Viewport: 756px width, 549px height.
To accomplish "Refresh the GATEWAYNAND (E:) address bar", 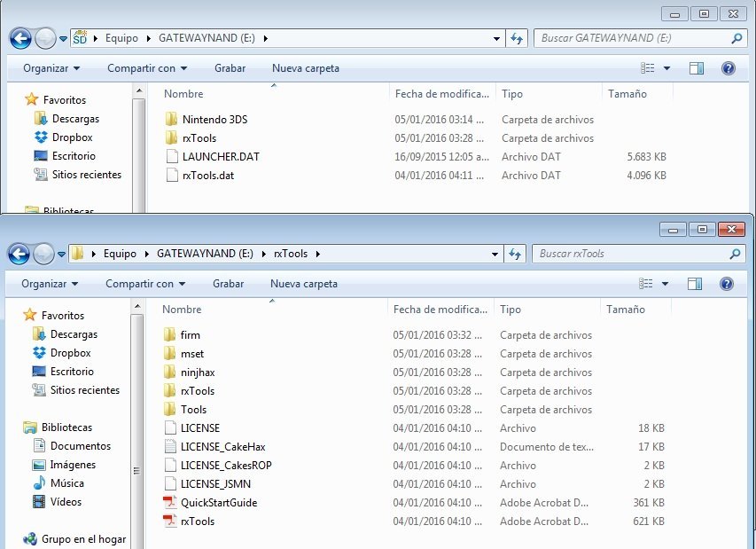I will click(x=517, y=38).
